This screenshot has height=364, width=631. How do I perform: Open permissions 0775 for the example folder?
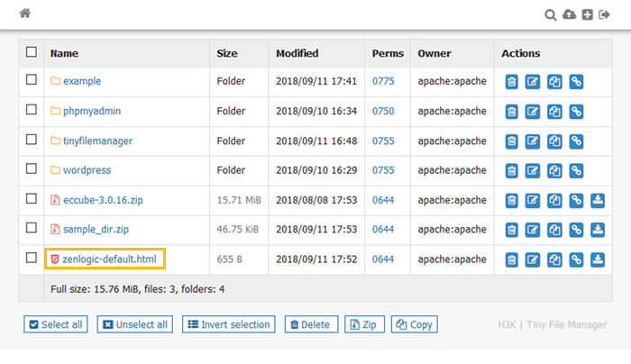click(x=383, y=81)
